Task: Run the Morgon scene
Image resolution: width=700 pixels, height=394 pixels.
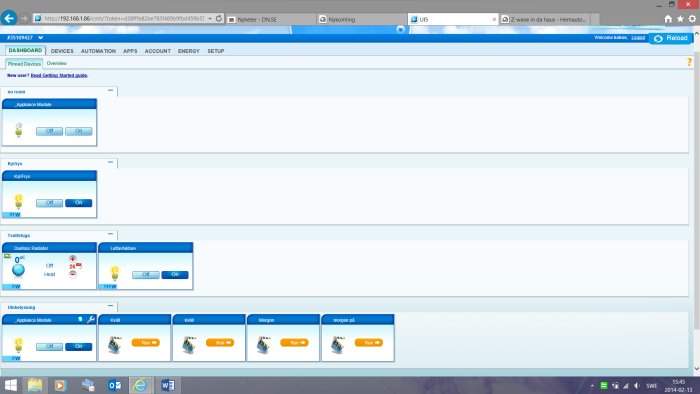Action: point(294,343)
